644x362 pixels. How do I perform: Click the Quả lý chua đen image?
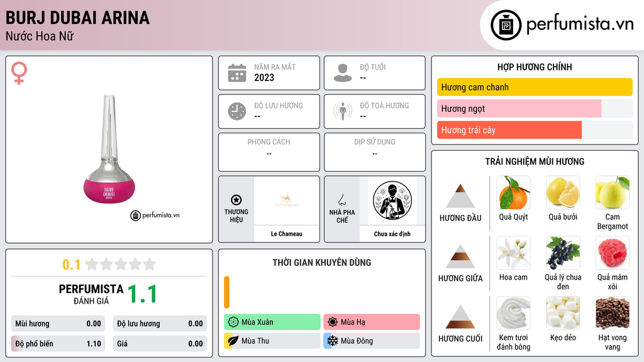(563, 253)
